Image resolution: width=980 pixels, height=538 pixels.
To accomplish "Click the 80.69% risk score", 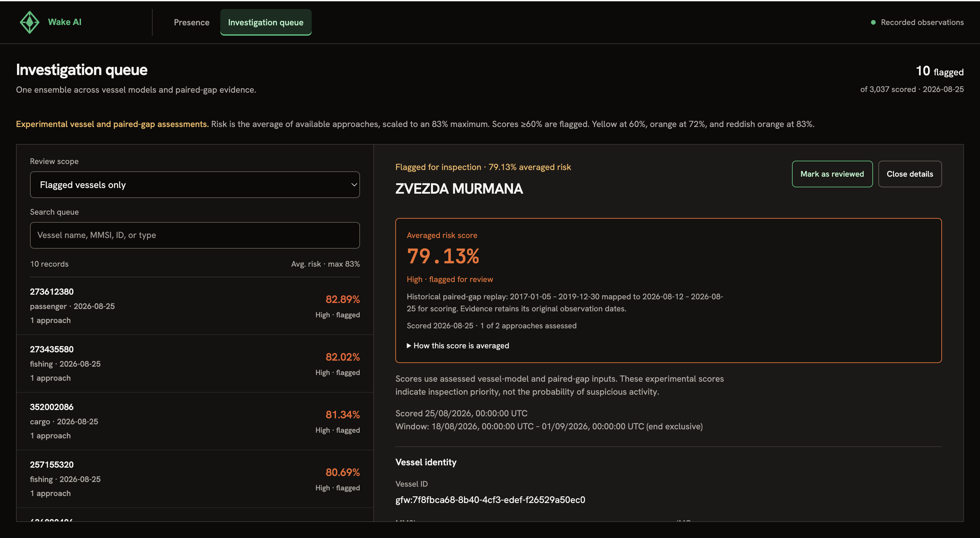I will 342,472.
